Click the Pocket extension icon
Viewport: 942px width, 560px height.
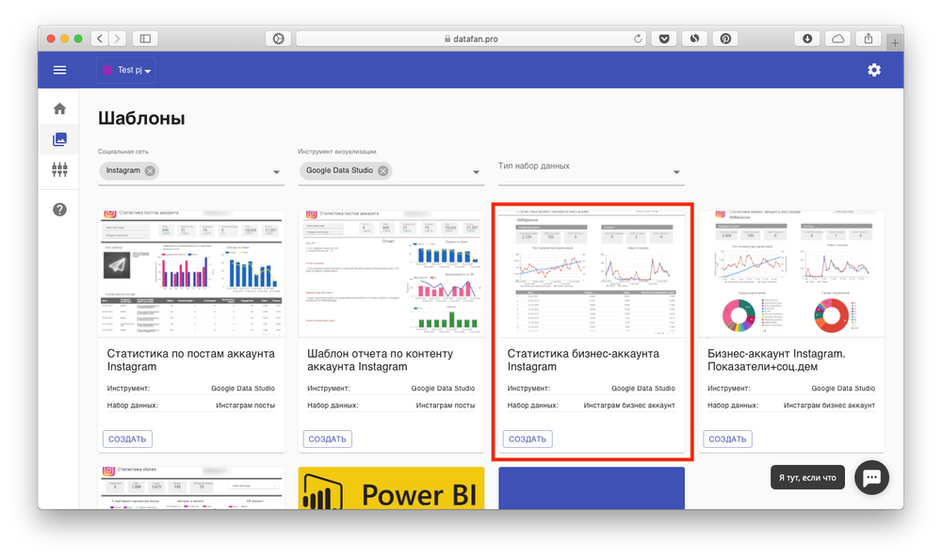(664, 39)
